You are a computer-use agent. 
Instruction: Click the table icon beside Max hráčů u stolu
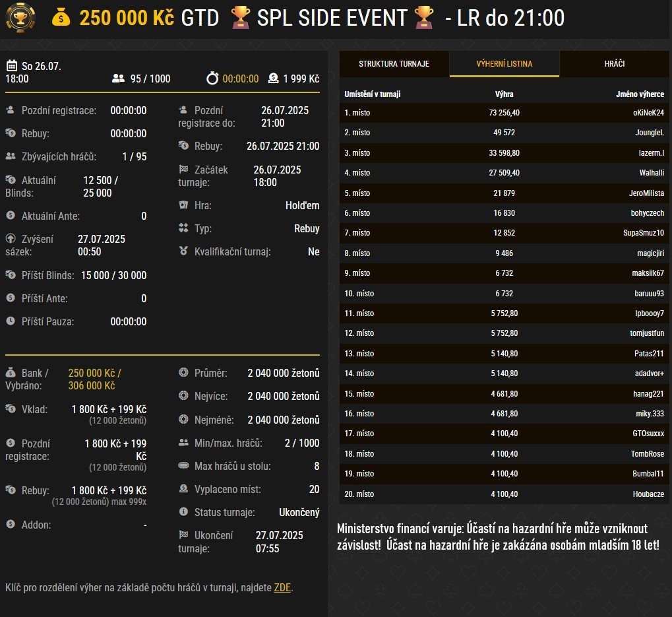tap(183, 466)
